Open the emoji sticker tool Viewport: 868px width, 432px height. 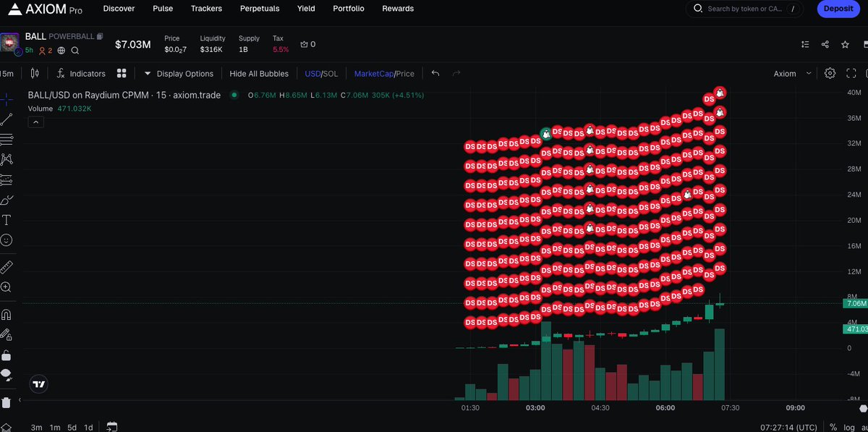pyautogui.click(x=7, y=240)
